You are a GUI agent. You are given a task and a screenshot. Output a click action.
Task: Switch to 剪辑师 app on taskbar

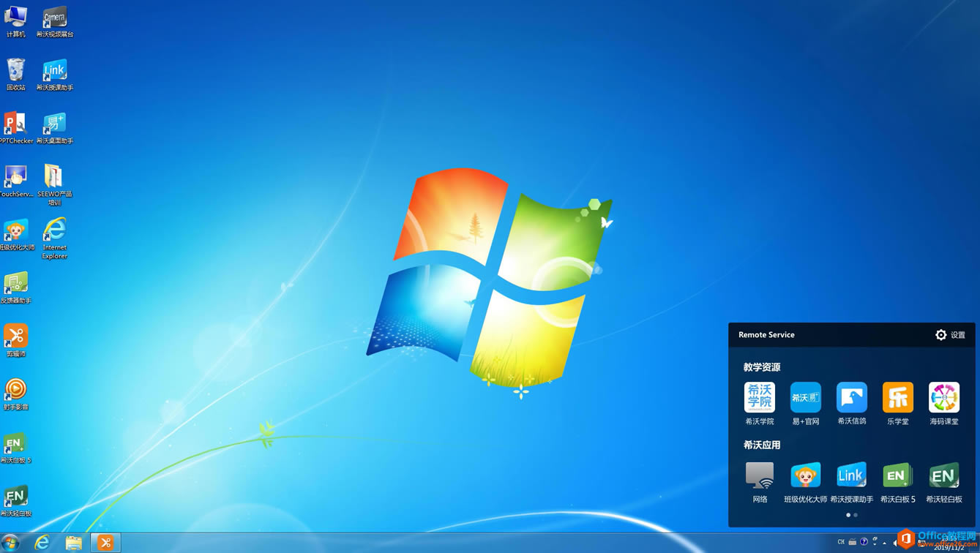point(105,543)
